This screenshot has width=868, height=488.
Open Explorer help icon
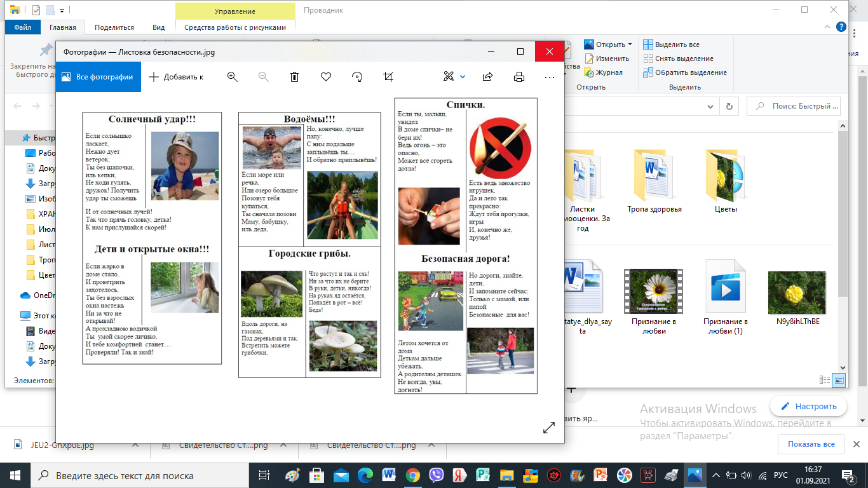(841, 27)
